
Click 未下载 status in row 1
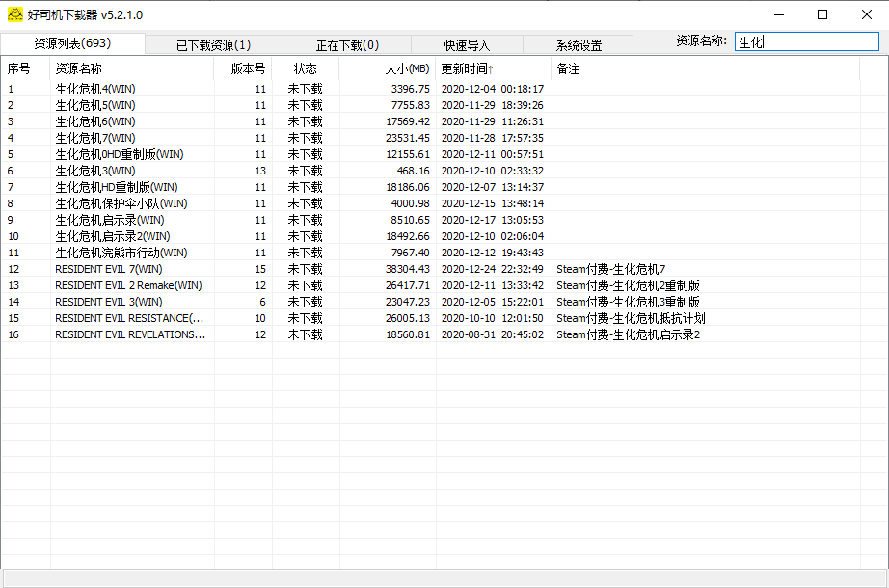click(x=305, y=89)
